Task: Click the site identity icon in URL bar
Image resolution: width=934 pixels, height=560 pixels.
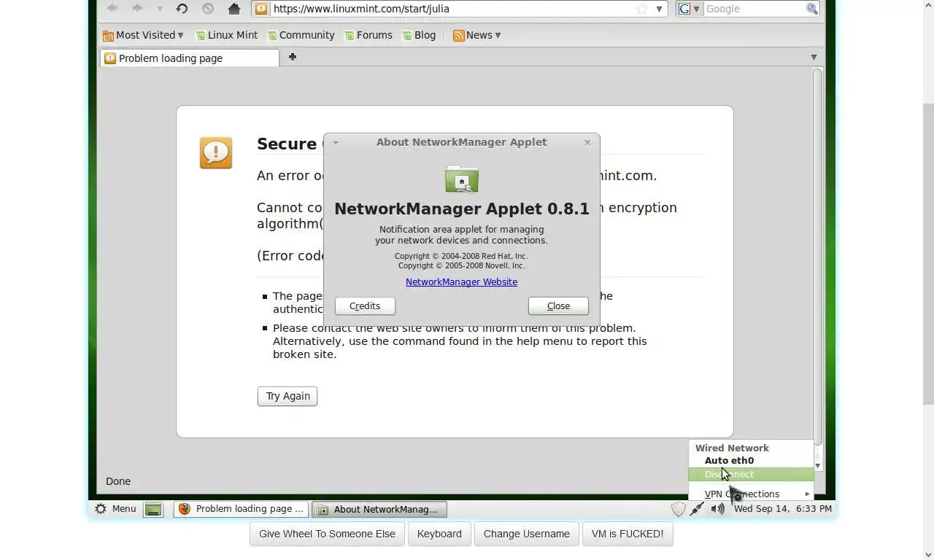Action: pyautogui.click(x=261, y=9)
